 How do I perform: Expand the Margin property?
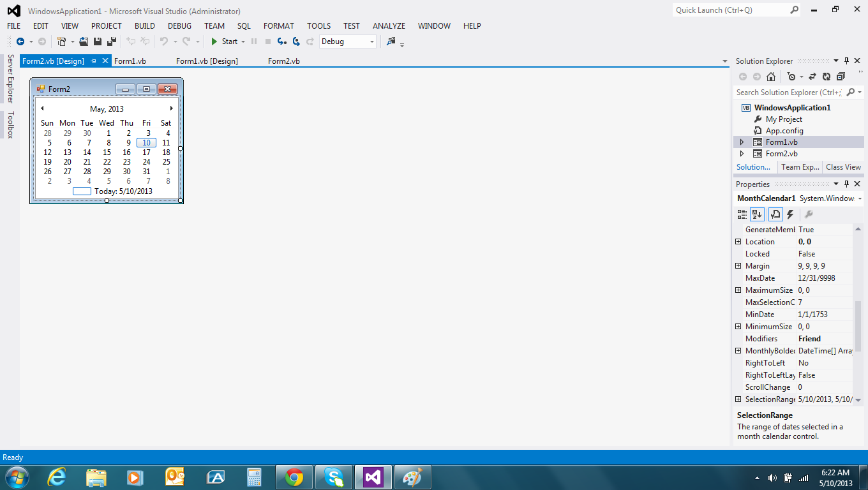(x=738, y=266)
